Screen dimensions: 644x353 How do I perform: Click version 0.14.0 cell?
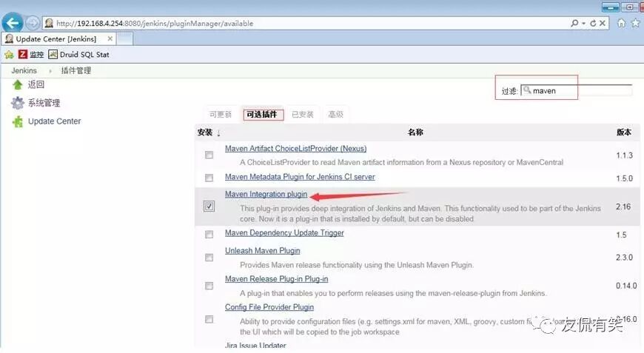tap(626, 286)
